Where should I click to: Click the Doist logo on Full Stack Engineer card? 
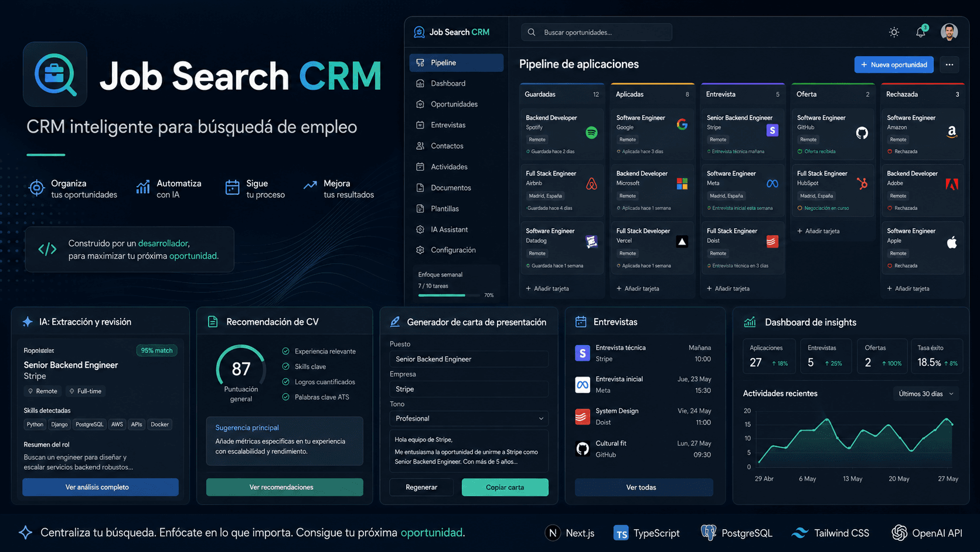tap(772, 242)
